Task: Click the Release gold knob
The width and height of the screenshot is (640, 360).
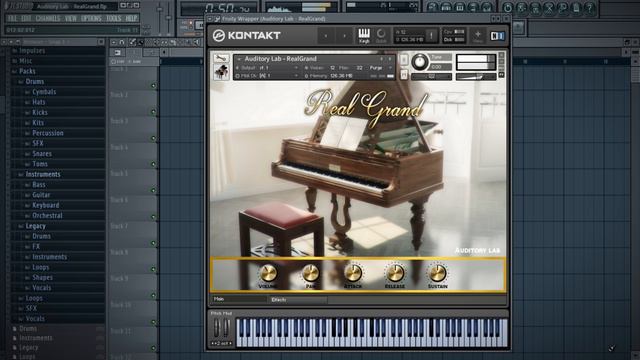Action: (395, 273)
